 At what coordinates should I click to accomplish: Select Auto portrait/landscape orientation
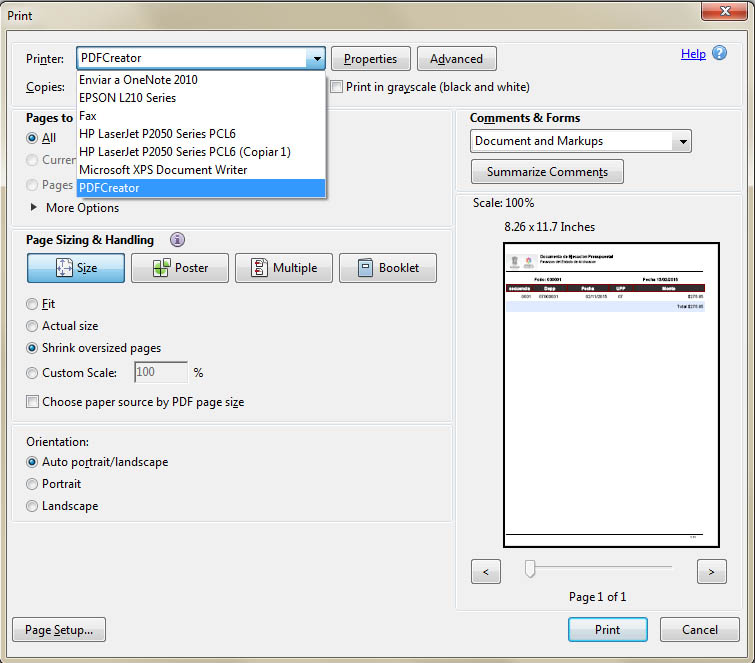coord(32,462)
